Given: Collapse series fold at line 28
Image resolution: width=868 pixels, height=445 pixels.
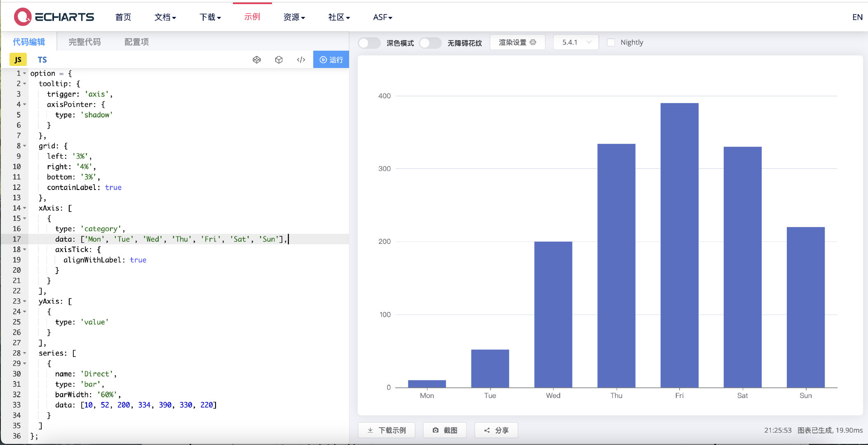Looking at the screenshot, I should tap(25, 353).
